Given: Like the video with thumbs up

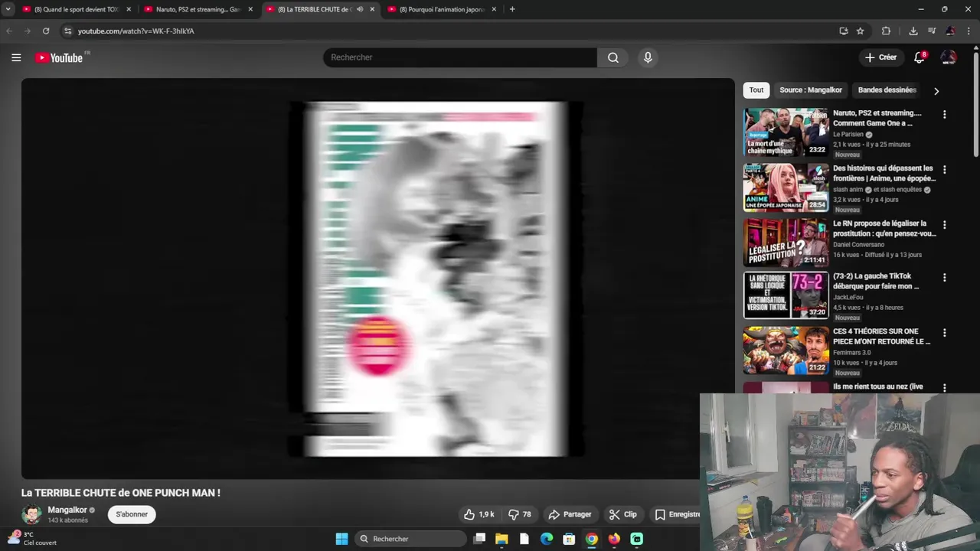Looking at the screenshot, I should click(479, 514).
